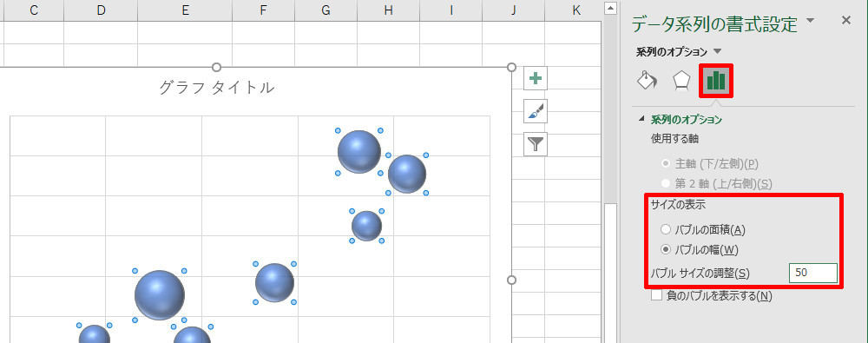This screenshot has height=343, width=868.
Task: Open the Chart Filters funnel button
Action: pos(536,145)
